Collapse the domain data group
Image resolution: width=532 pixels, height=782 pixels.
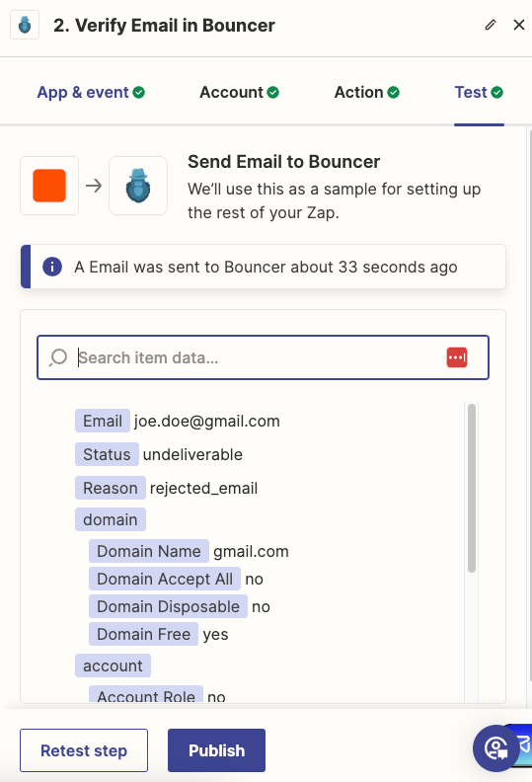coord(111,519)
